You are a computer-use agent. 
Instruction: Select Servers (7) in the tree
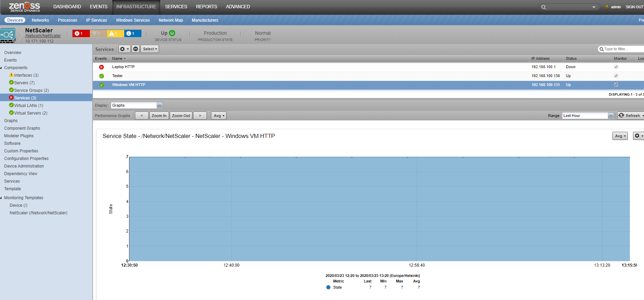[24, 83]
